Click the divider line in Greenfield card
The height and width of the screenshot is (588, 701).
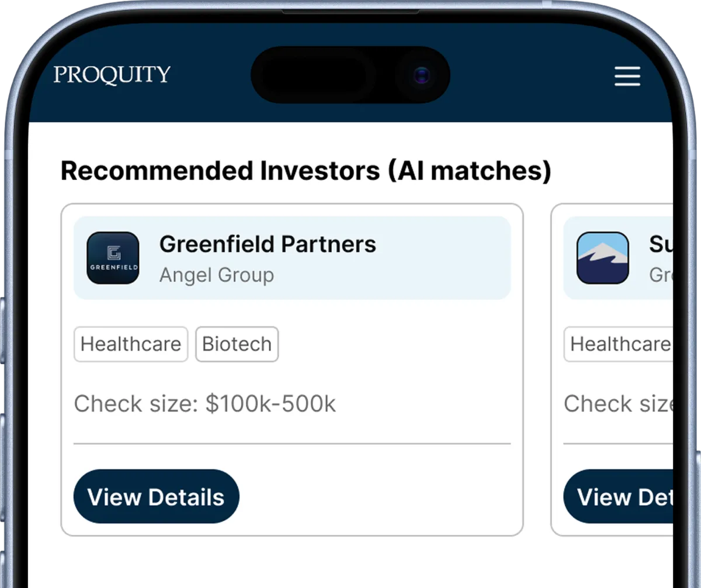coord(292,444)
